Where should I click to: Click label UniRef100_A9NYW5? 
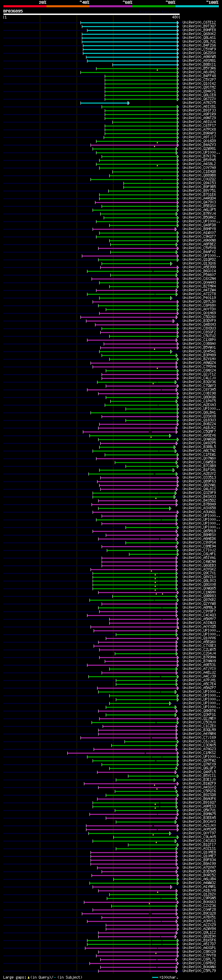click(x=199, y=57)
